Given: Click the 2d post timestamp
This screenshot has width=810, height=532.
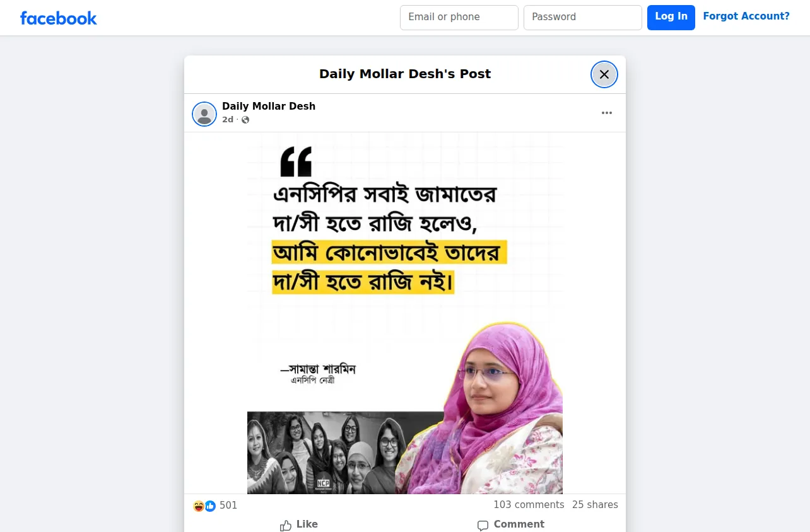Looking at the screenshot, I should (x=228, y=120).
